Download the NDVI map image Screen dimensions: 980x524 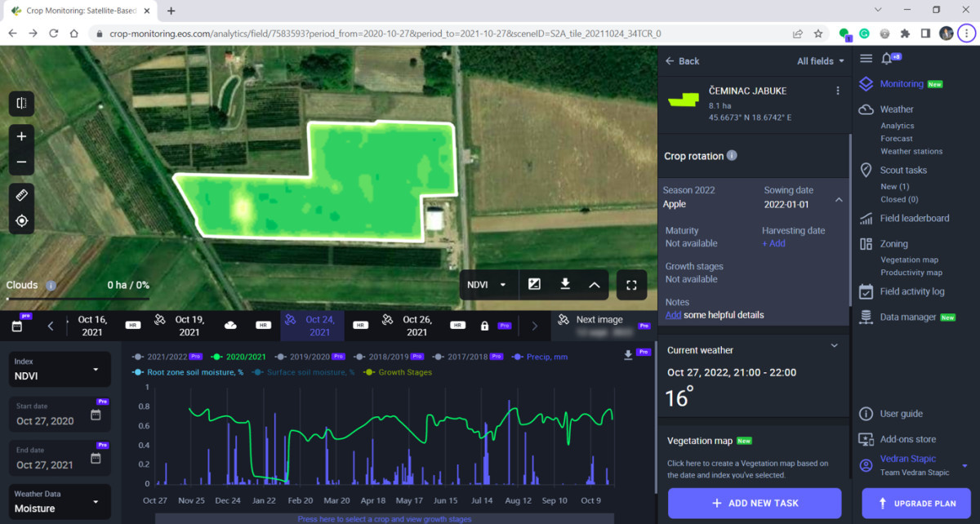click(x=564, y=284)
